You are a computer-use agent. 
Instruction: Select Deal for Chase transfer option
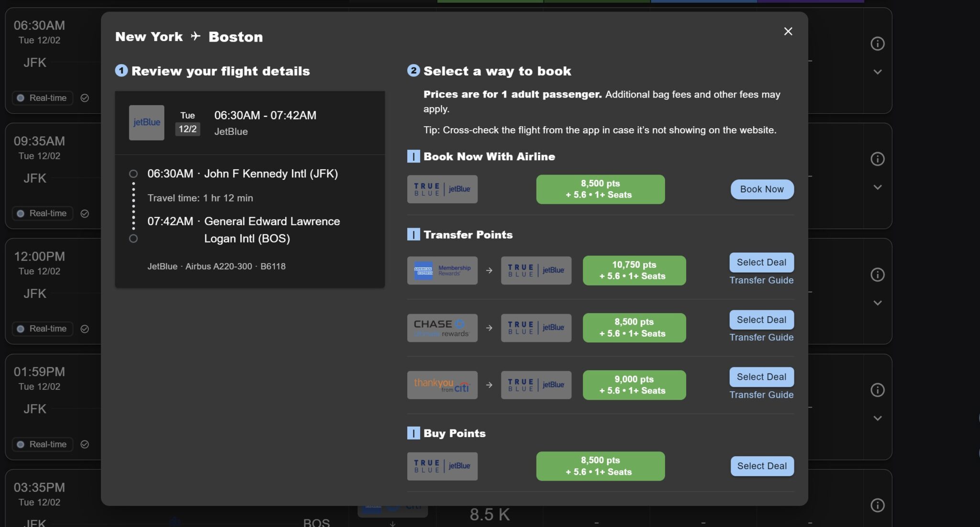click(761, 320)
